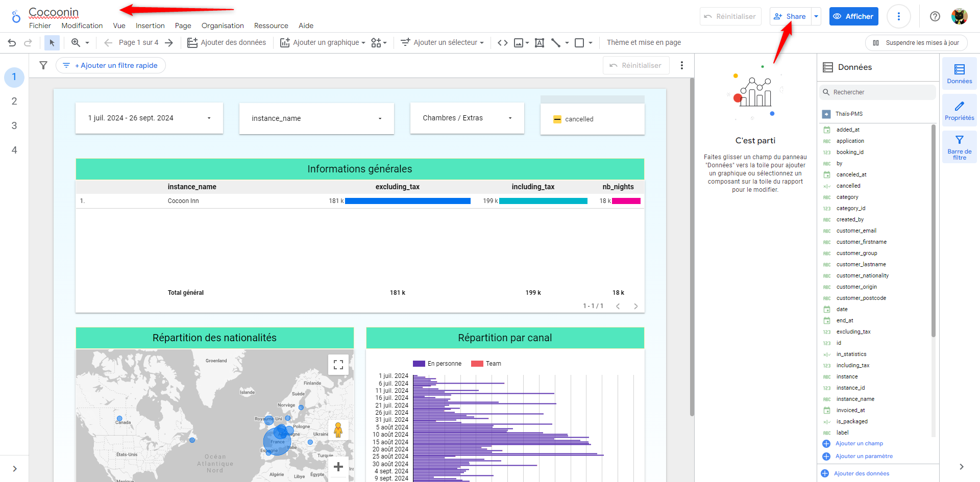This screenshot has width=980, height=482.
Task: Toggle the Team legend series
Action: pyautogui.click(x=486, y=364)
